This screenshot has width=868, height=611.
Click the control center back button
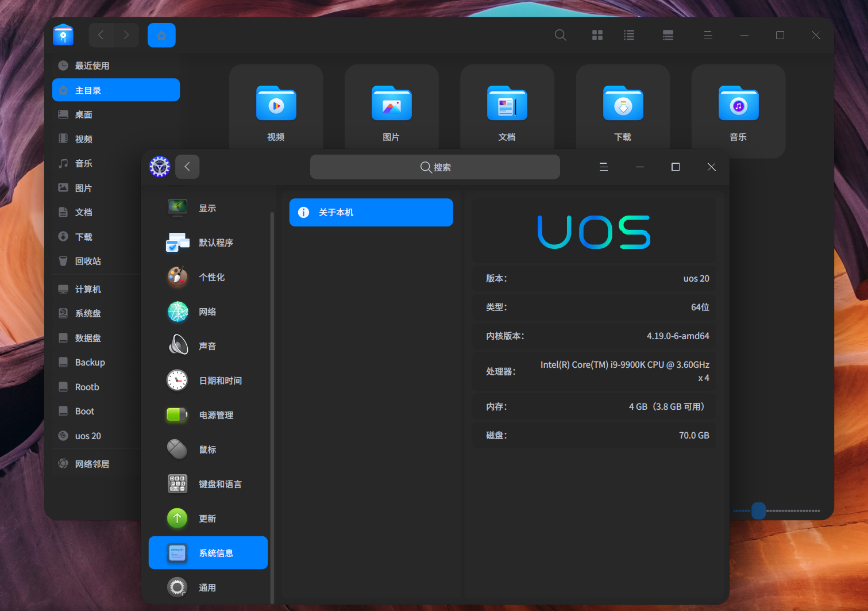187,167
